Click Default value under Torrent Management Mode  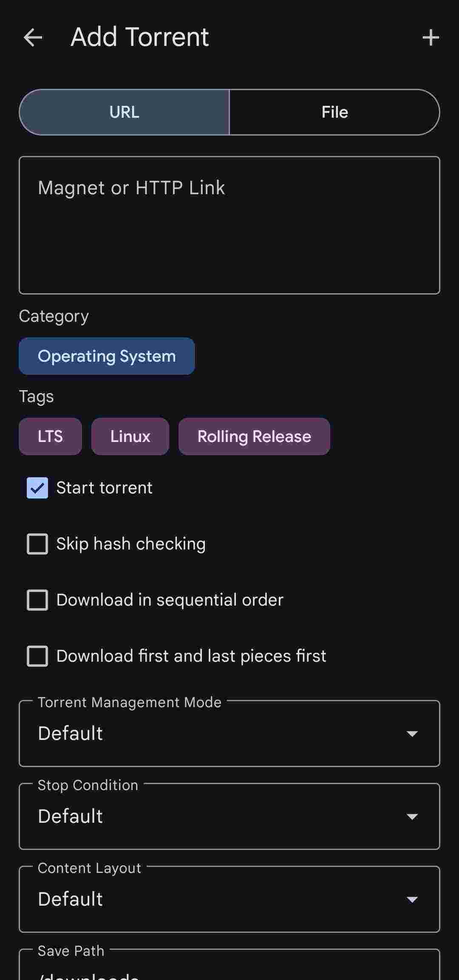70,734
